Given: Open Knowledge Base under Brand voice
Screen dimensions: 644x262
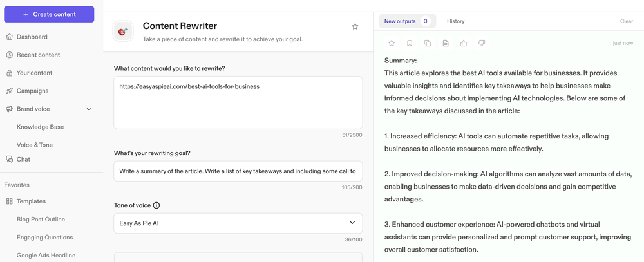Looking at the screenshot, I should click(40, 127).
